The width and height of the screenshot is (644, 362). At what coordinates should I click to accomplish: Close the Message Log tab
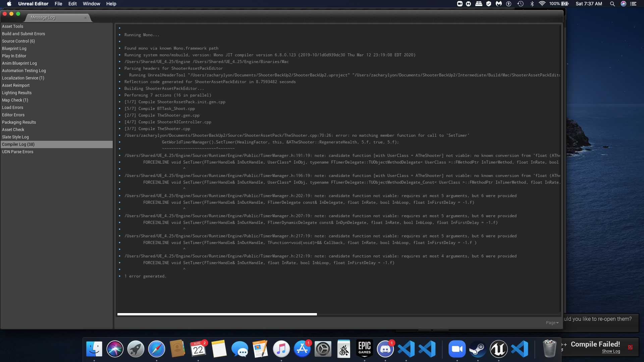click(x=86, y=18)
